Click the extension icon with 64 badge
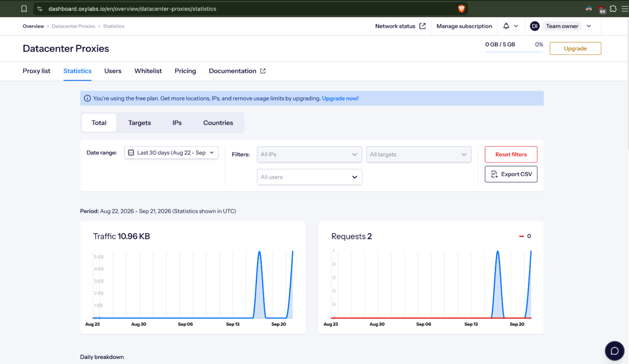 pyautogui.click(x=602, y=9)
